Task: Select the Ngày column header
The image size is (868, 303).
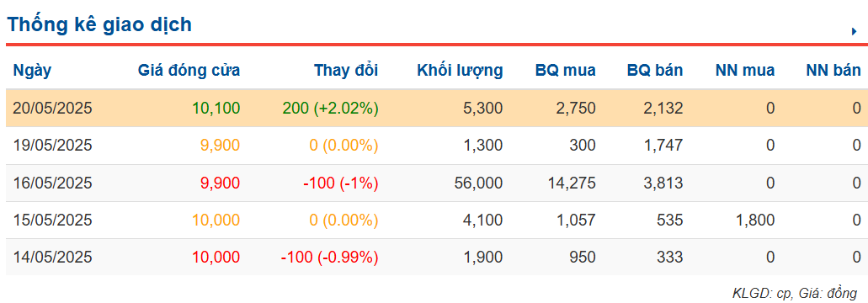Action: tap(32, 71)
